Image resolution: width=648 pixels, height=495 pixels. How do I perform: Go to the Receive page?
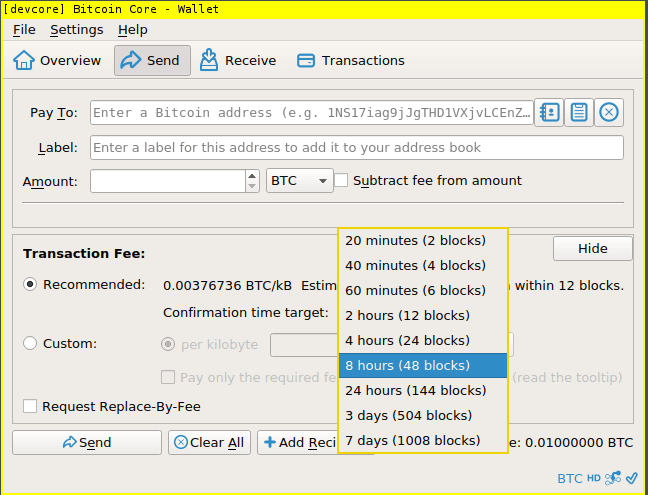coord(238,61)
